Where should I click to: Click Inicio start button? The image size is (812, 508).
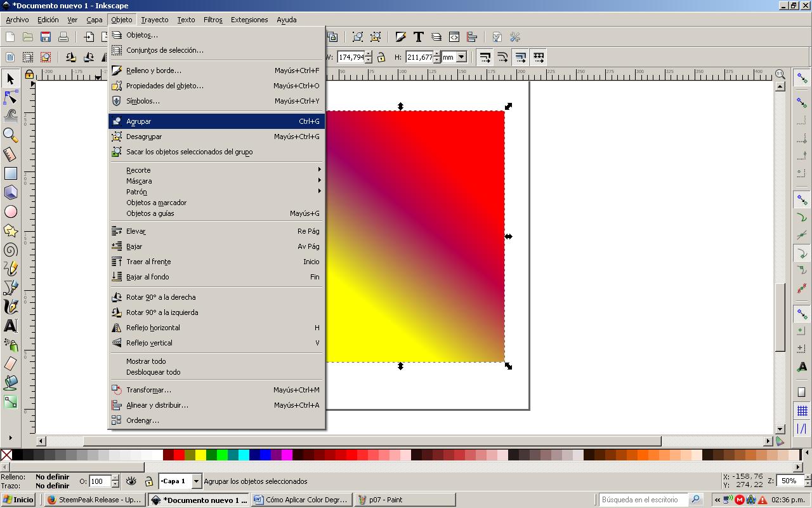[x=18, y=500]
